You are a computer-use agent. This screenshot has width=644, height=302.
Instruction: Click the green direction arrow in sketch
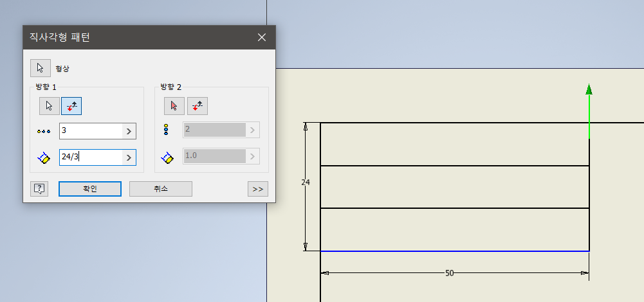pos(589,111)
